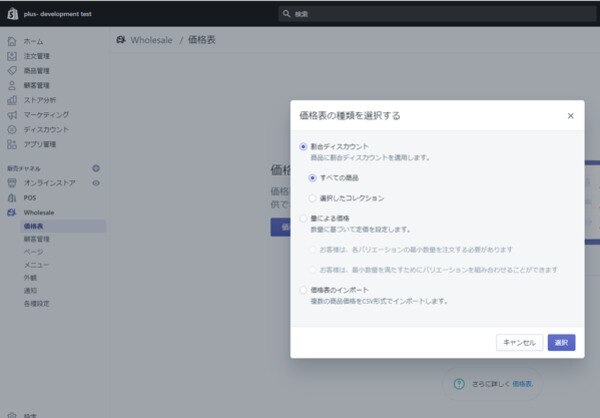The image size is (600, 418).
Task: Select 割合ディスカウント radio button
Action: [303, 147]
